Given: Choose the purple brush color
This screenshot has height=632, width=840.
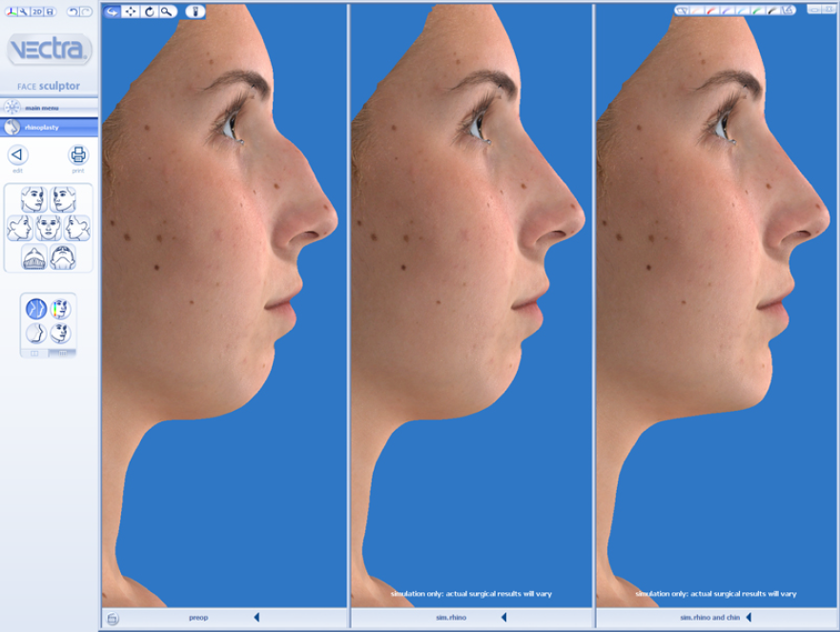Looking at the screenshot, I should 727,10.
